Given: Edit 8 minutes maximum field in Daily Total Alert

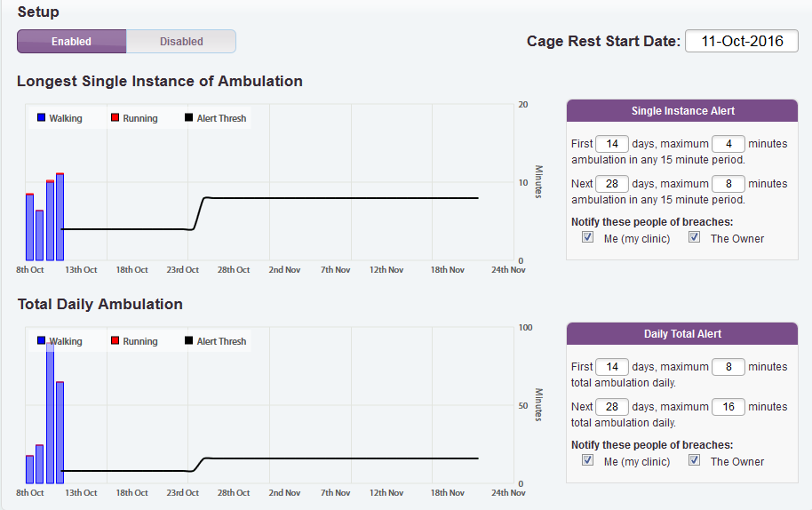Looking at the screenshot, I should click(x=728, y=367).
